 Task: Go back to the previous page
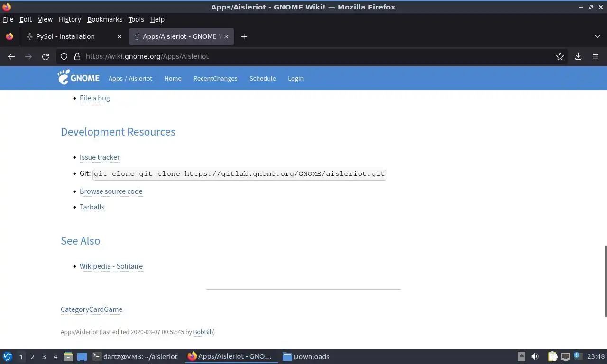click(x=11, y=56)
